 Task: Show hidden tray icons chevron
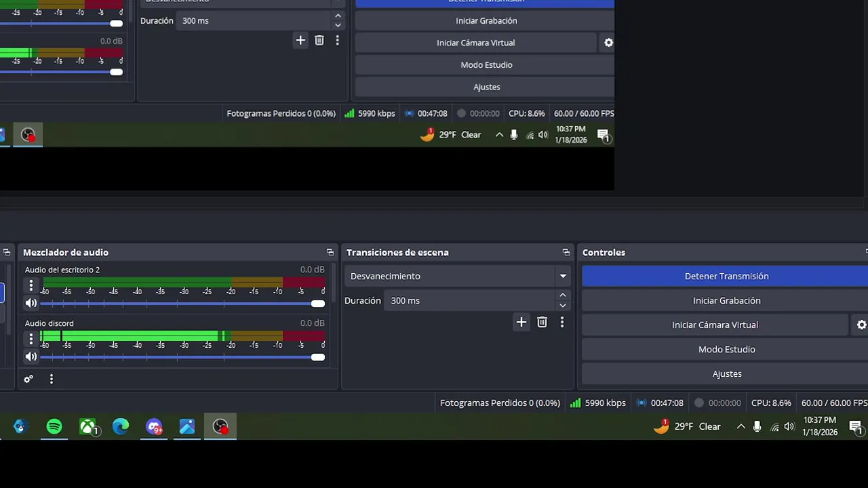pyautogui.click(x=741, y=426)
